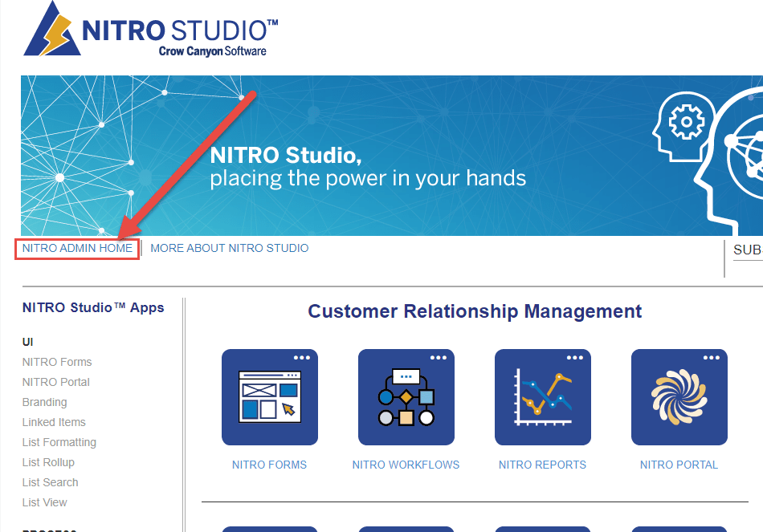Select the NITRO Reports chart icon
This screenshot has height=532, width=763.
click(x=542, y=397)
